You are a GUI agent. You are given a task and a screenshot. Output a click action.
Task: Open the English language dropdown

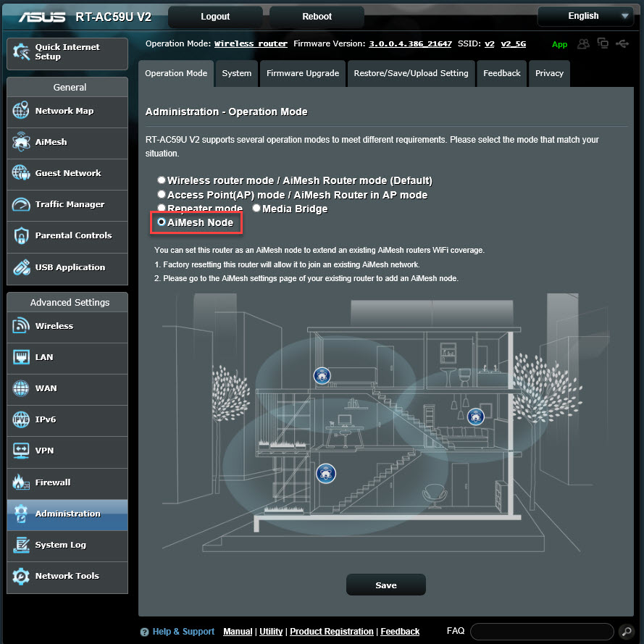[x=585, y=16]
